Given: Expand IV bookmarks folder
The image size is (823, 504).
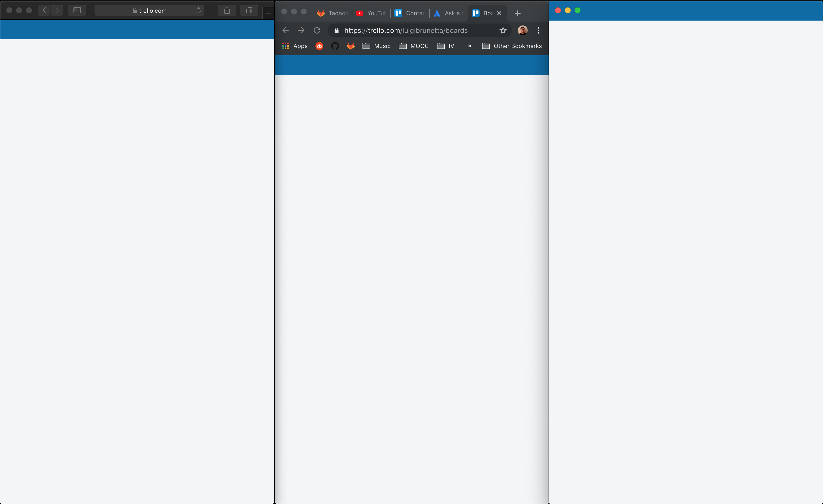Looking at the screenshot, I should point(446,46).
